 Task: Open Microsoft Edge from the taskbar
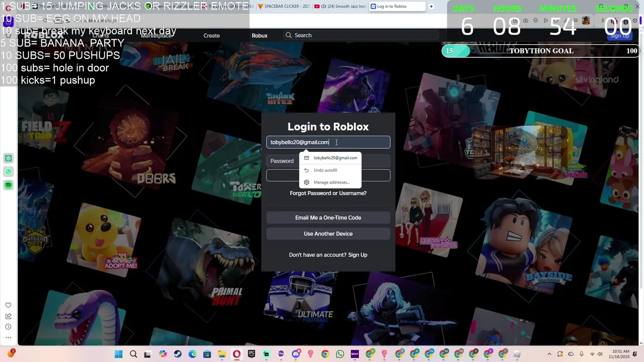pyautogui.click(x=193, y=354)
